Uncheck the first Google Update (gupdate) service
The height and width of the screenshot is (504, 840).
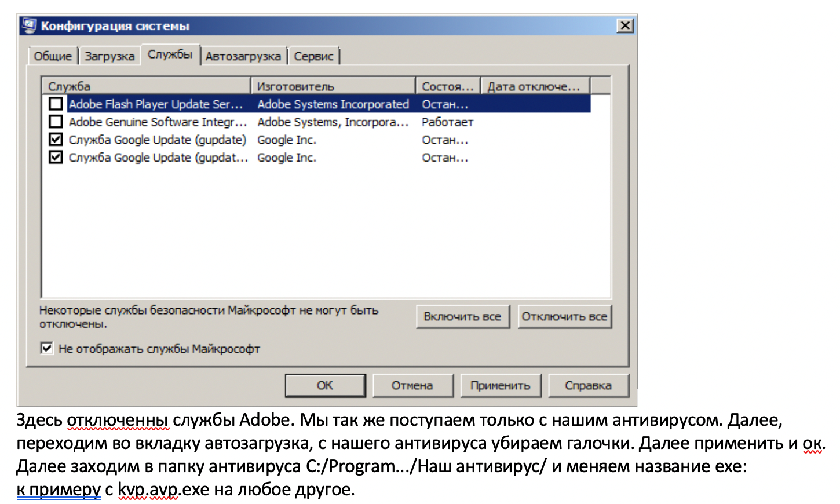point(56,140)
